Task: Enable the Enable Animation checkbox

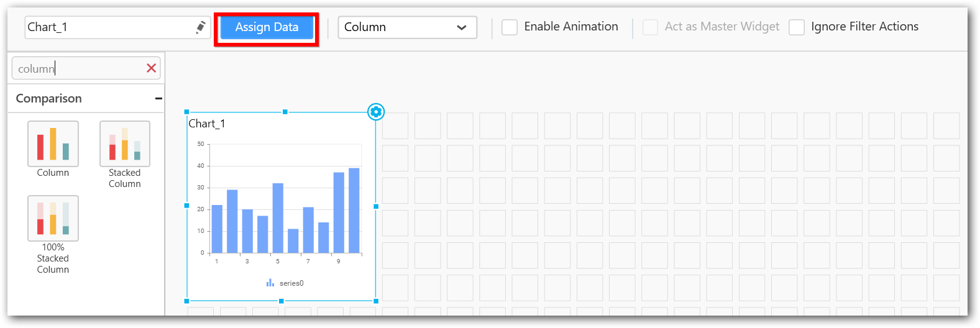Action: click(x=510, y=27)
